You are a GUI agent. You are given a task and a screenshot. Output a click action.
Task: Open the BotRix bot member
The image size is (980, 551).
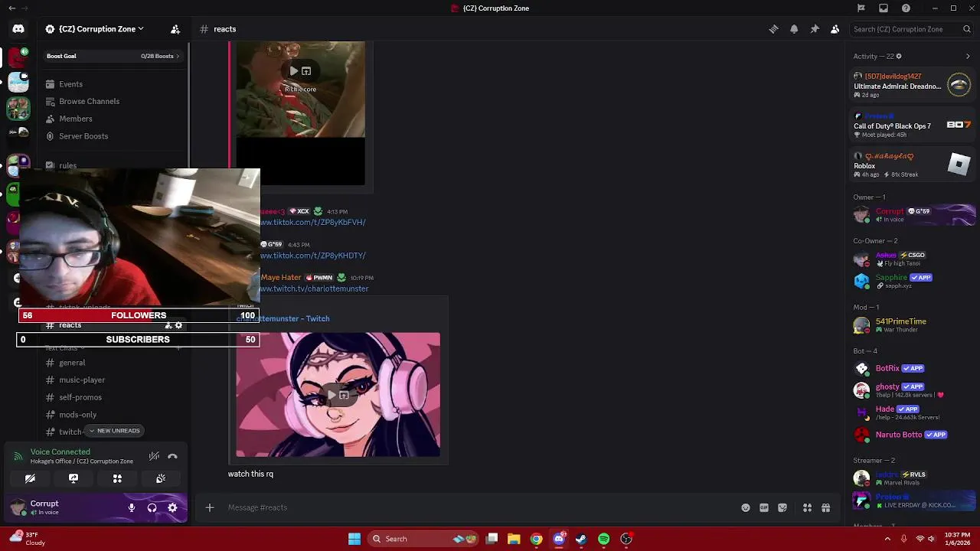pyautogui.click(x=913, y=368)
